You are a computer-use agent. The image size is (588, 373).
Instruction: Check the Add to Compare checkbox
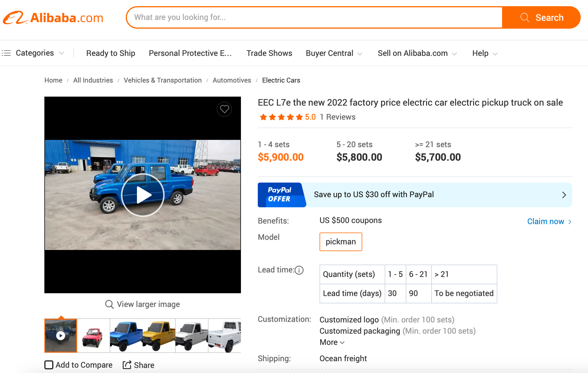(49, 365)
